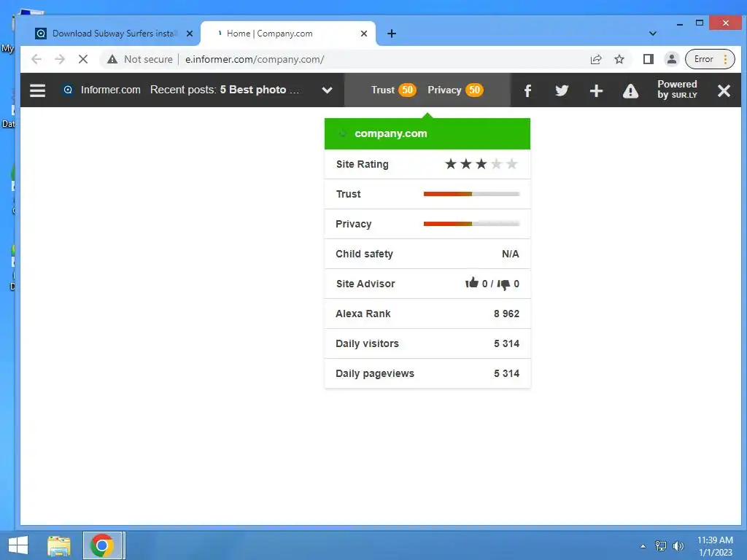Expand the recent posts chevron
Screen dimensions: 747x560
[x=327, y=90]
